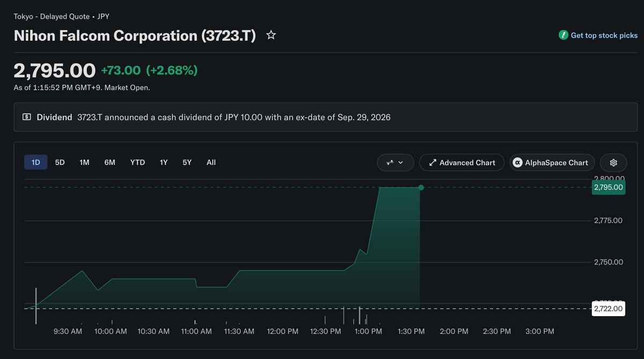
Task: Select the 5Y range tab
Action: 187,162
